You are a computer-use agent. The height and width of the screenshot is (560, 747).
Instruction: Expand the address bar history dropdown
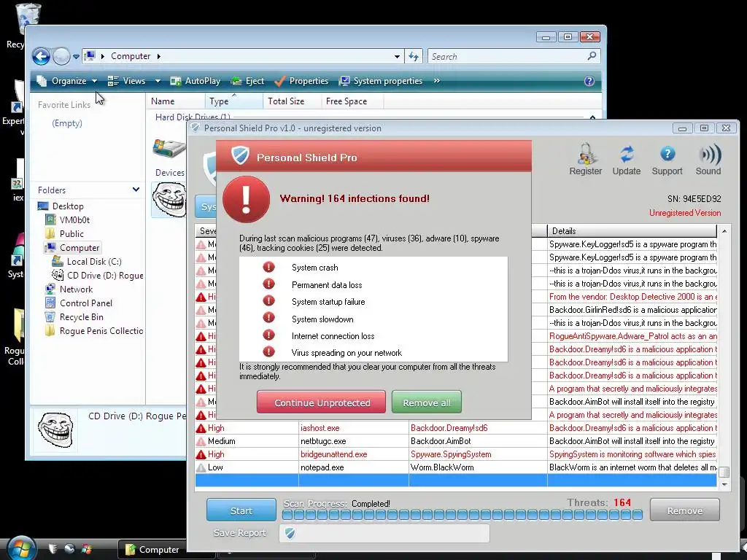tap(397, 57)
